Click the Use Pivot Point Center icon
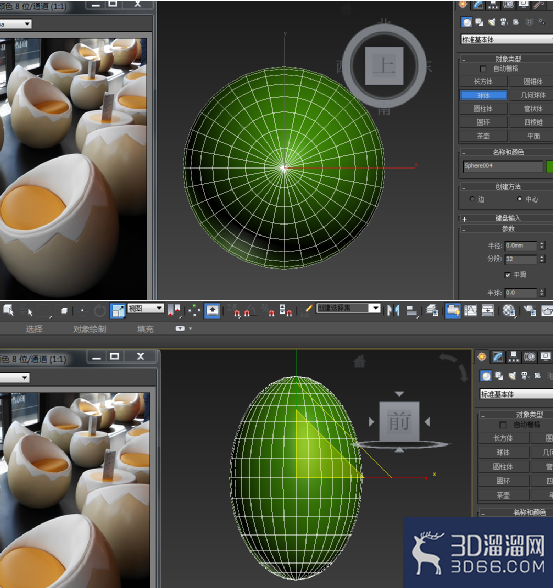 [x=174, y=310]
